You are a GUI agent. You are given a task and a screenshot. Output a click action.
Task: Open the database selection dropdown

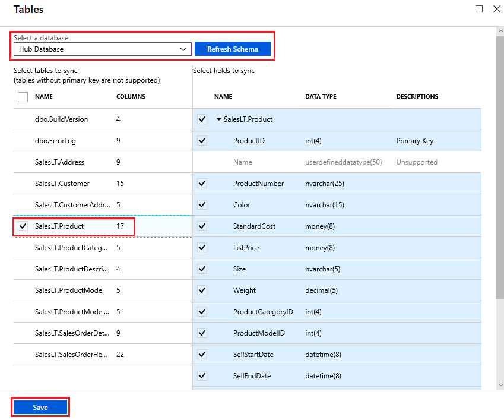[x=184, y=49]
